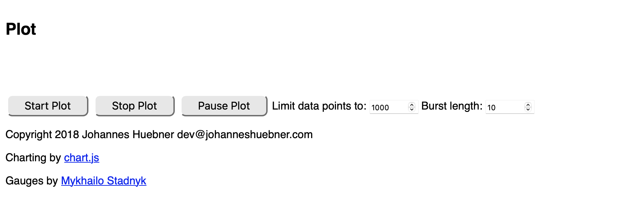Click the Plot page heading
644x198 pixels.
(x=21, y=29)
